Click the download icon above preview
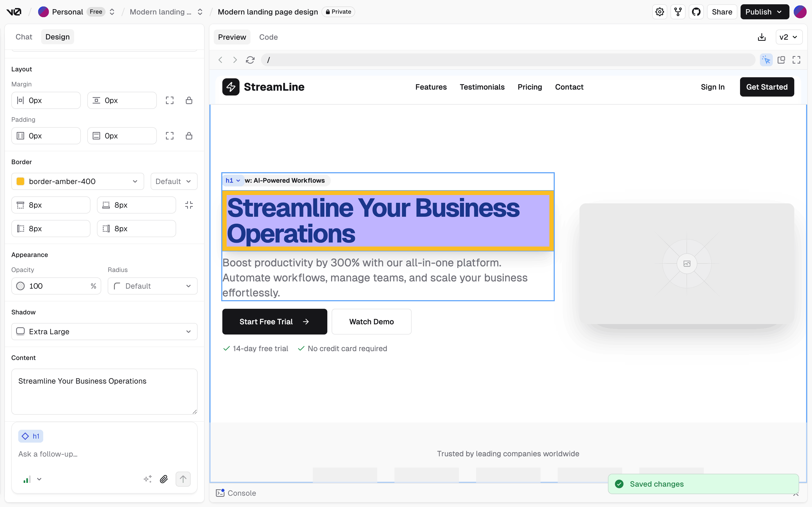The width and height of the screenshot is (812, 507). click(762, 37)
